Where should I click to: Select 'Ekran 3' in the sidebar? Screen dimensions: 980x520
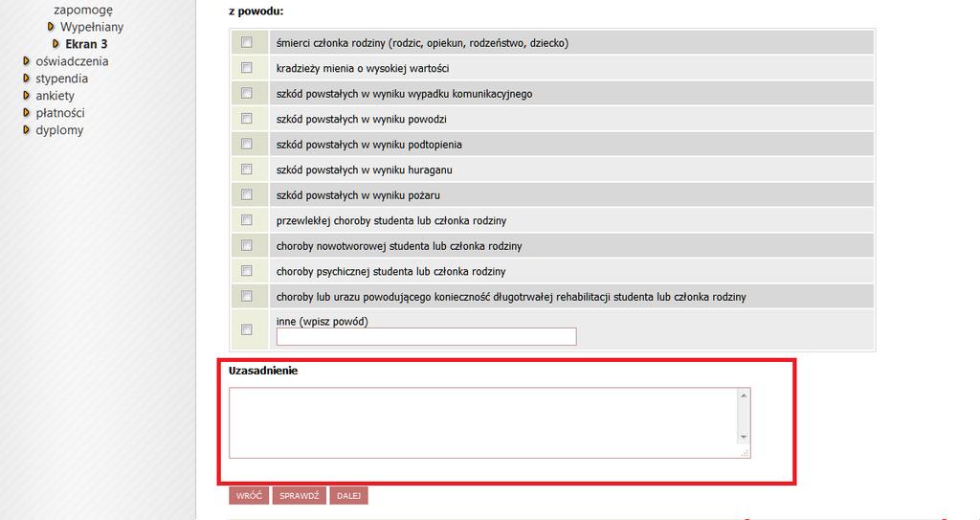86,44
